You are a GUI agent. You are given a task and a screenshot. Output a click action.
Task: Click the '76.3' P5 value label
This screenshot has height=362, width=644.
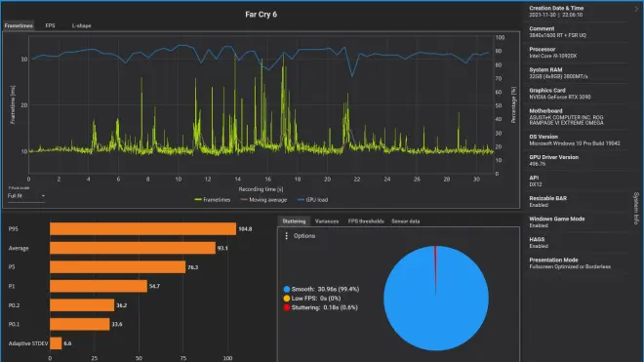(192, 267)
